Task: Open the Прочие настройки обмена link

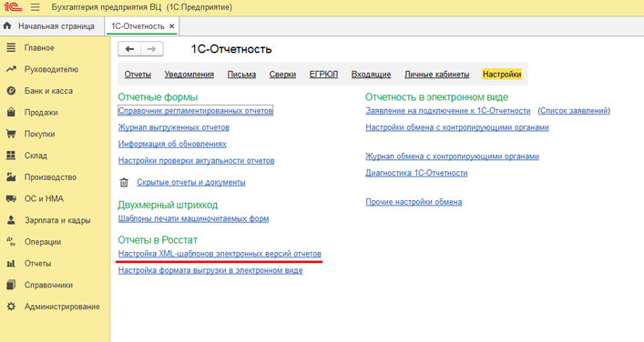Action: pos(414,202)
